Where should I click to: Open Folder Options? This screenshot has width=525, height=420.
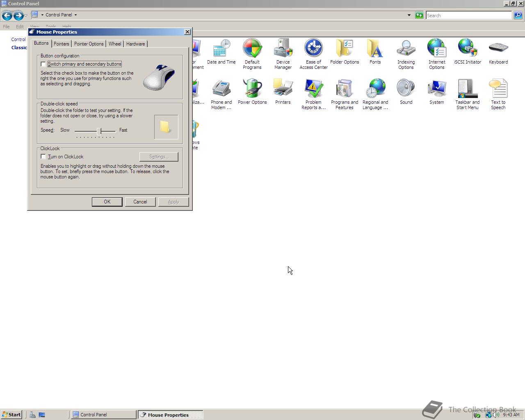345,52
